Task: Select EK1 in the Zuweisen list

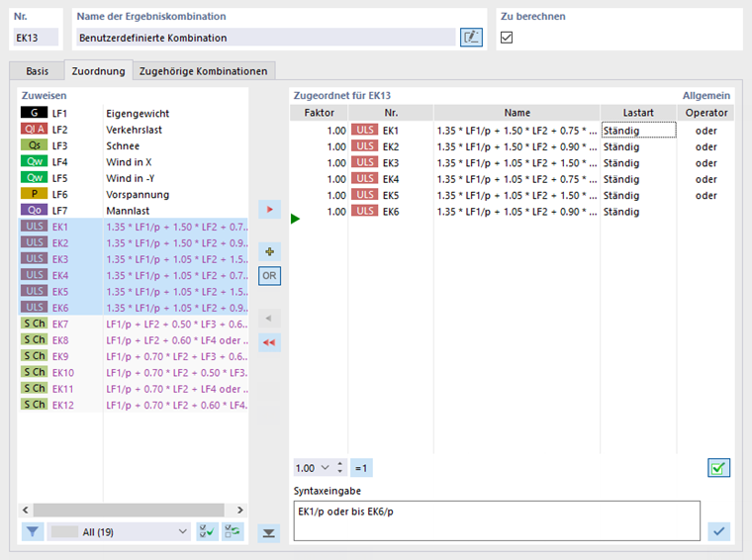Action: click(133, 227)
